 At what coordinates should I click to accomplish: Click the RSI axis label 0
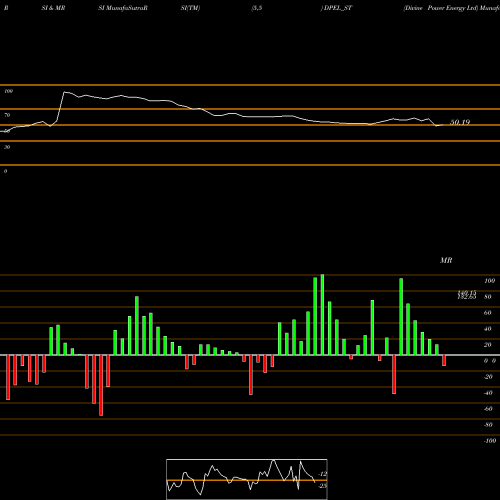coord(5,171)
